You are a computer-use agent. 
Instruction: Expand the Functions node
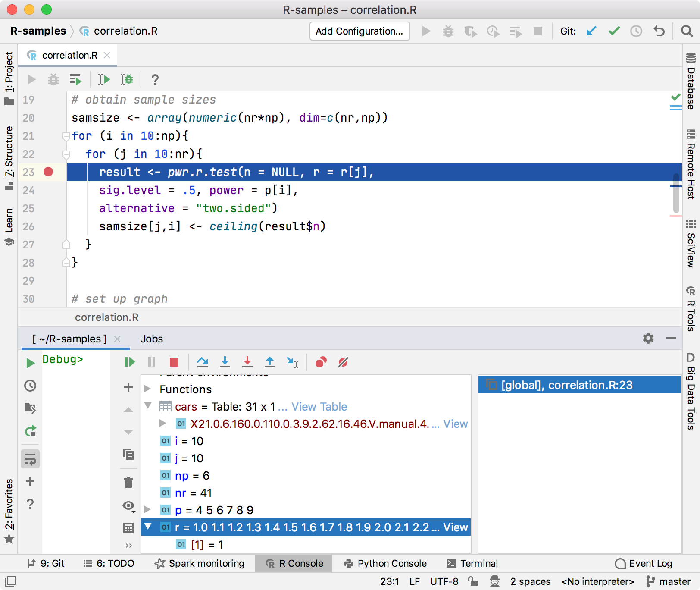coord(148,389)
